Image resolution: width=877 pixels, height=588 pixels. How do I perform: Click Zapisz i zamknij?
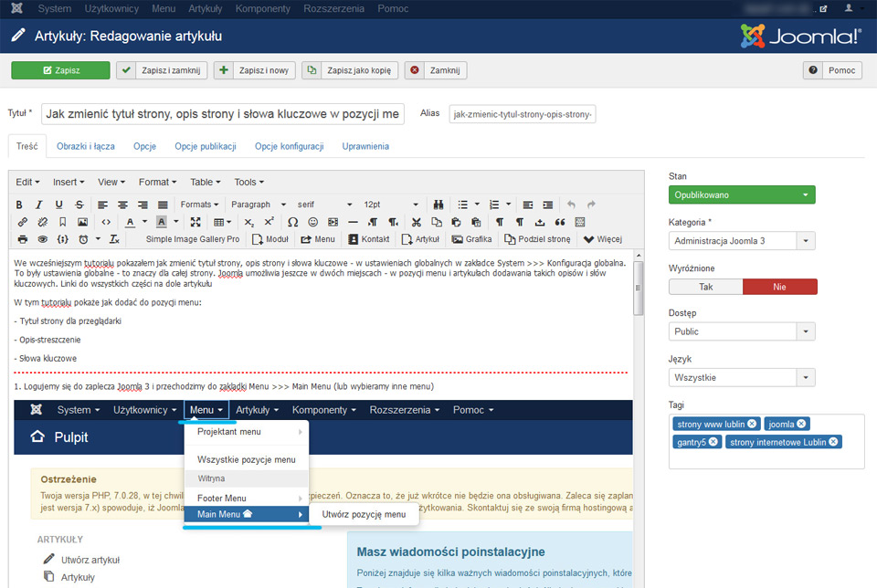pos(163,70)
